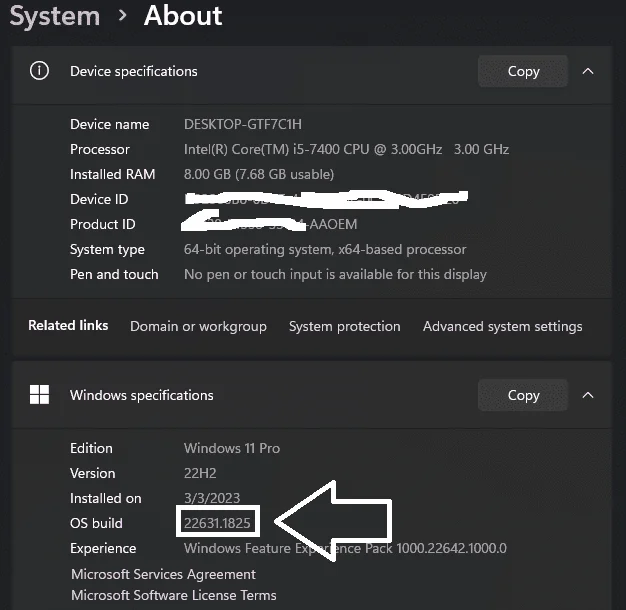Select device name DESKTOP-GTF7C1H text

(243, 125)
